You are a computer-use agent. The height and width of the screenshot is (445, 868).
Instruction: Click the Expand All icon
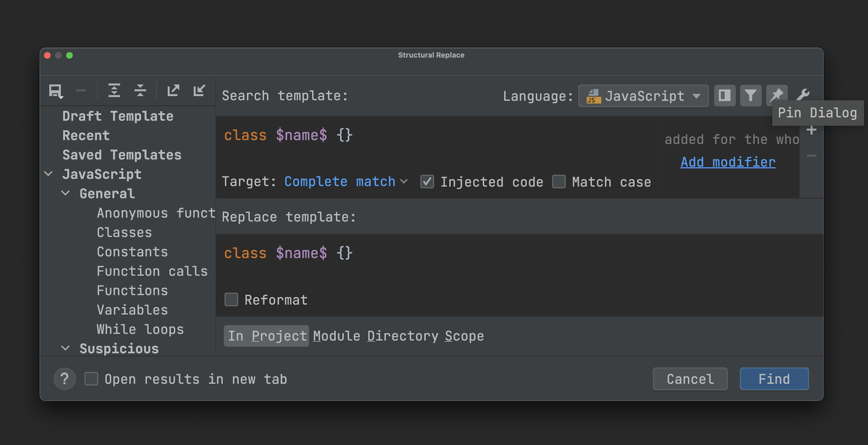coord(114,90)
